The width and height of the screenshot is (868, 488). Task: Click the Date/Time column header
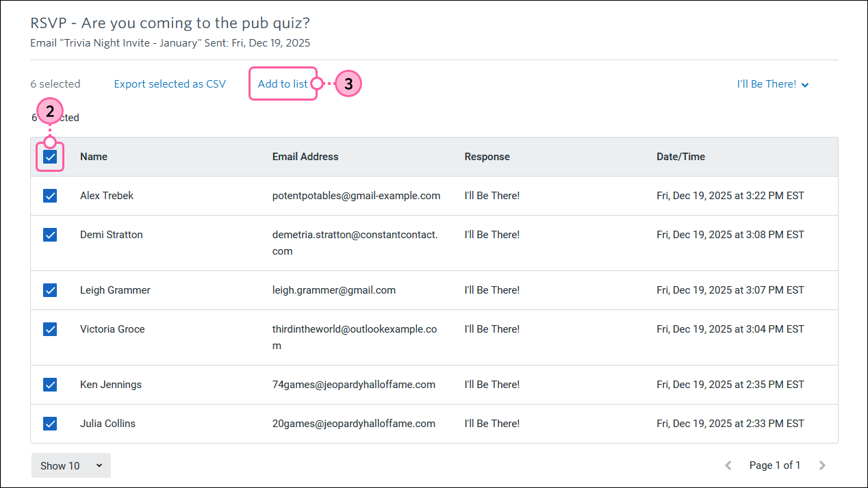coord(681,157)
